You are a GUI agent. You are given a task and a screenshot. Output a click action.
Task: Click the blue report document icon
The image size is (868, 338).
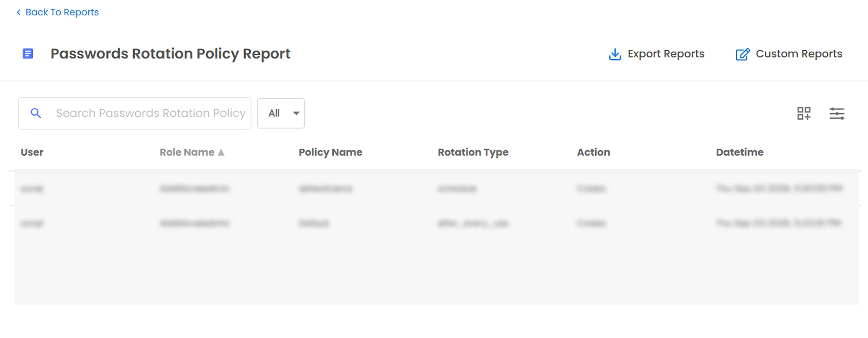(x=28, y=53)
